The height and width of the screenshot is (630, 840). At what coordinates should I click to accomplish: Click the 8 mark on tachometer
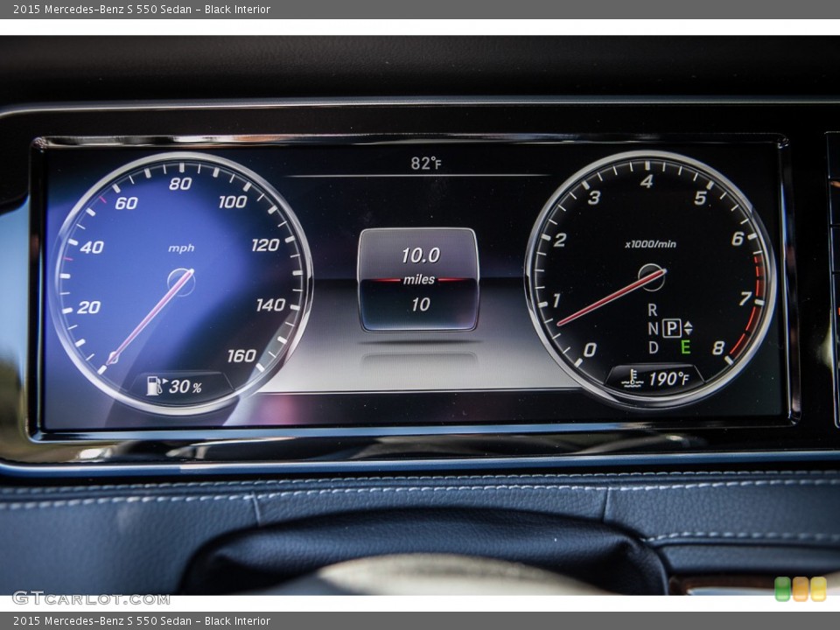click(x=718, y=348)
